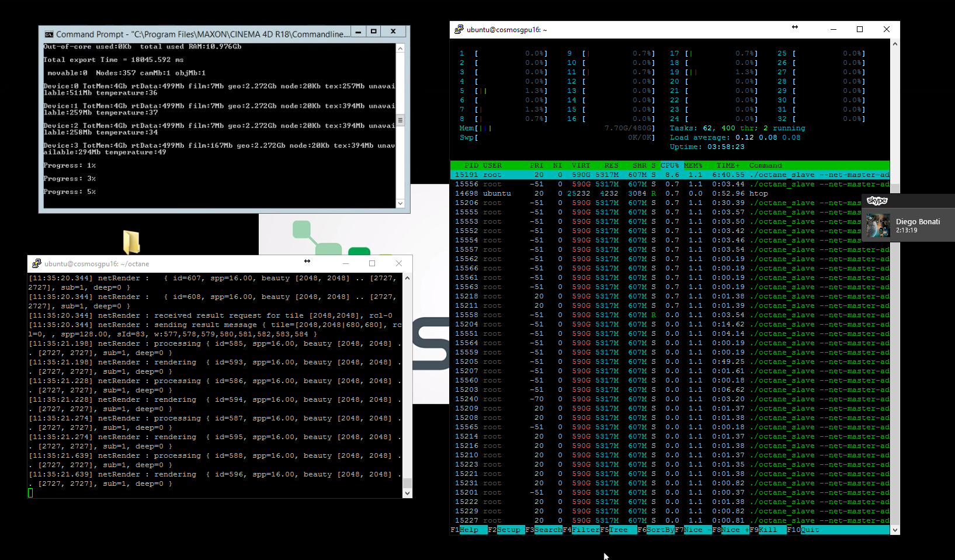Click the scroll-up arrow of the Command Prompt scrollbar
Viewport: 955px width, 560px height.
[400, 48]
